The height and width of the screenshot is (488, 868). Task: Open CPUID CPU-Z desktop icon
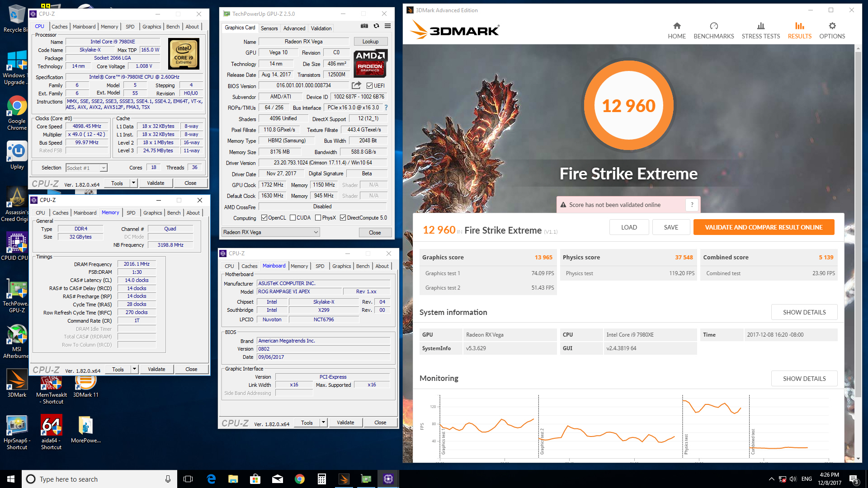click(16, 247)
